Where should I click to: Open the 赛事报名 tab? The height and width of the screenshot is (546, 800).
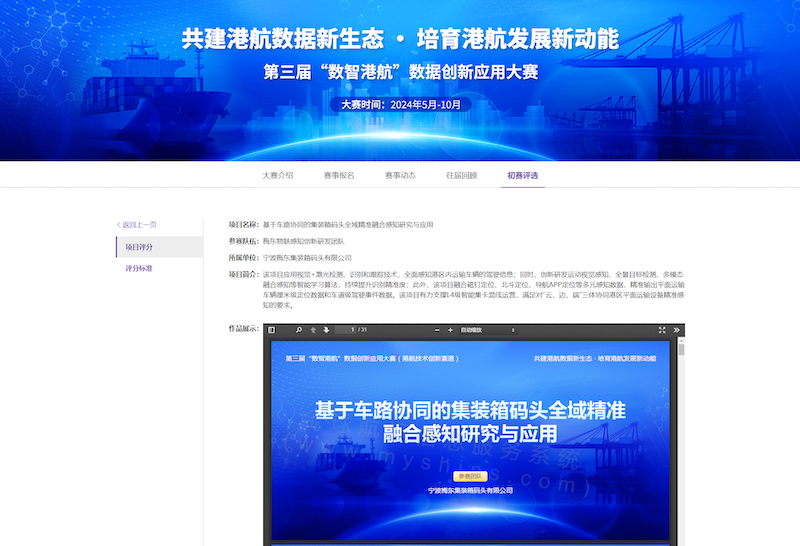[x=339, y=176]
